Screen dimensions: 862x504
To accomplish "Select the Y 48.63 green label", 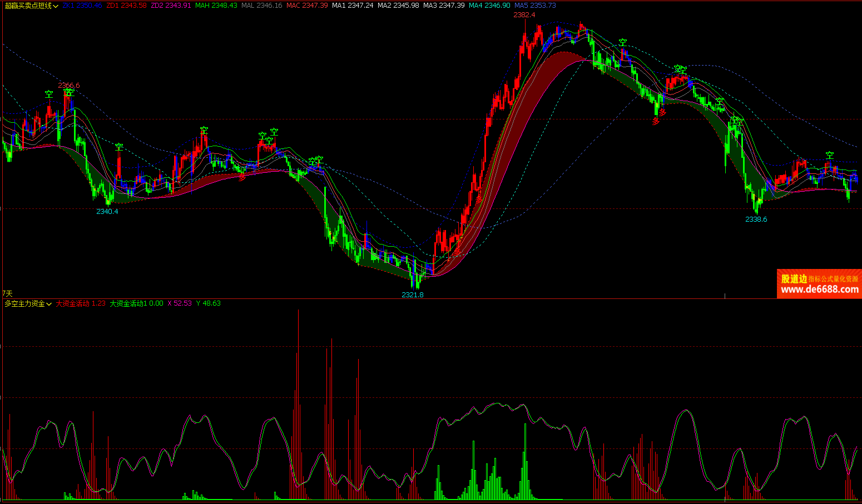I will [x=208, y=303].
